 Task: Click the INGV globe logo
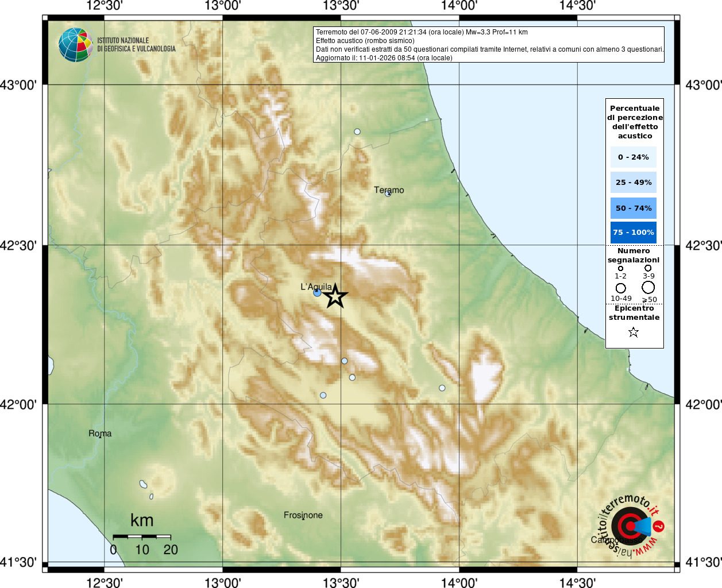(75, 45)
